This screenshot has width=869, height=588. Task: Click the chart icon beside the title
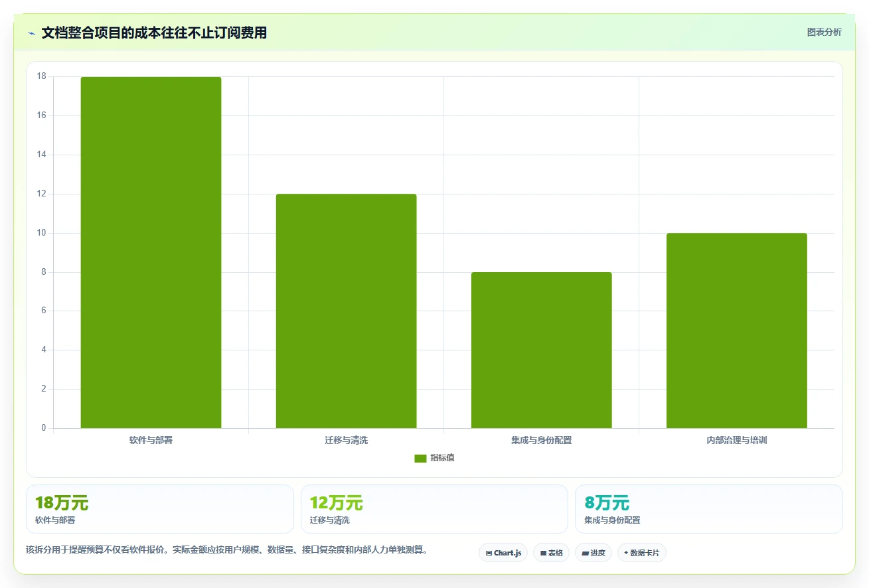pos(31,33)
